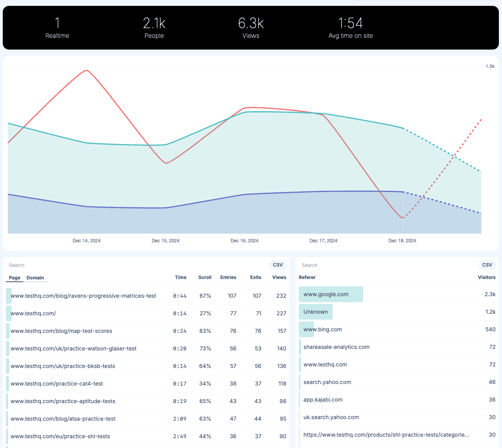502x448 pixels.
Task: Select the Page tab
Action: (14, 277)
